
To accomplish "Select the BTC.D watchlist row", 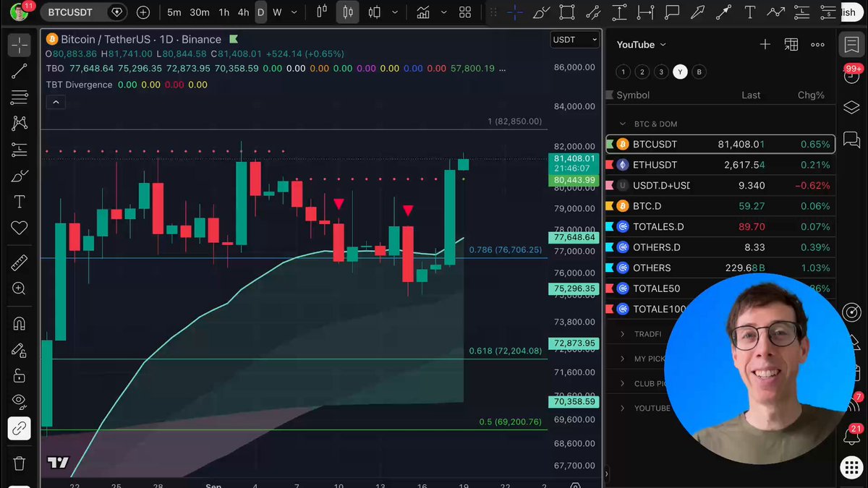I will click(x=720, y=206).
